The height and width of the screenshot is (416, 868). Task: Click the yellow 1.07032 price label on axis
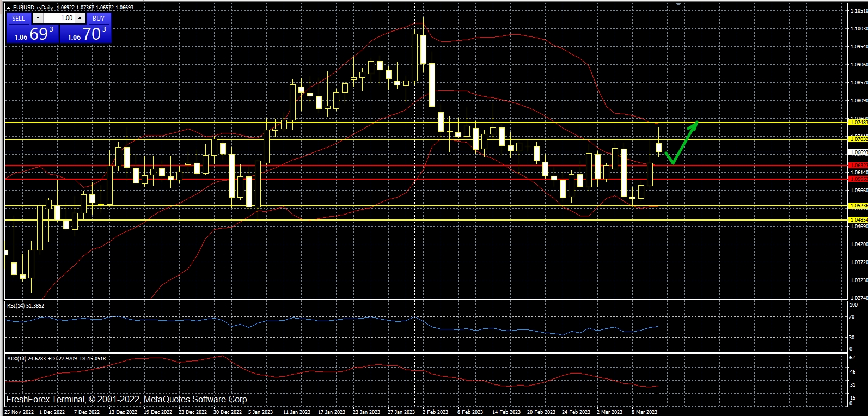pyautogui.click(x=858, y=139)
